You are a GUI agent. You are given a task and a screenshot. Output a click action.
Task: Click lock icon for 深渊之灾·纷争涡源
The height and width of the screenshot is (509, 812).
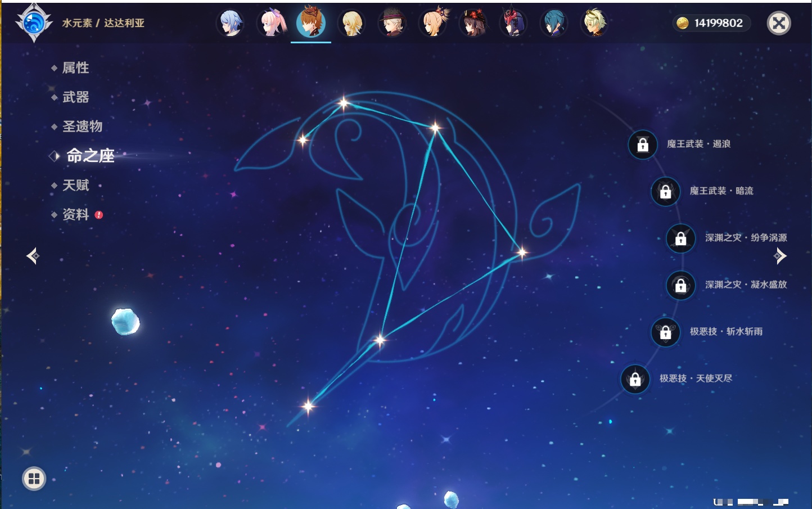[681, 238]
